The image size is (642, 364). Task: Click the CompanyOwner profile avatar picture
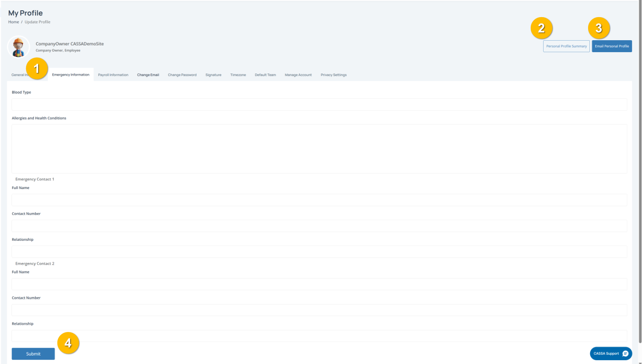[18, 47]
